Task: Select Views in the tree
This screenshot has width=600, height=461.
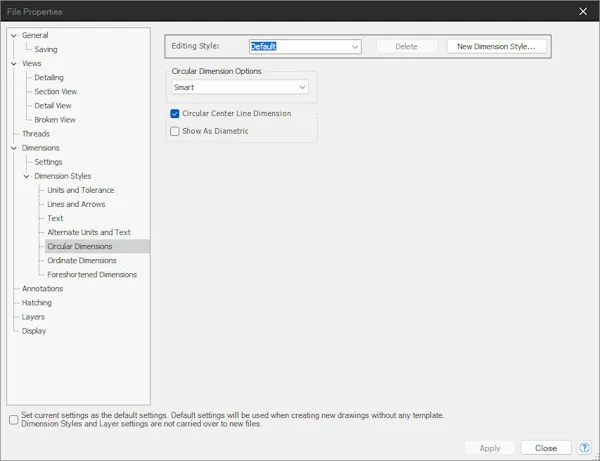Action: [31, 64]
